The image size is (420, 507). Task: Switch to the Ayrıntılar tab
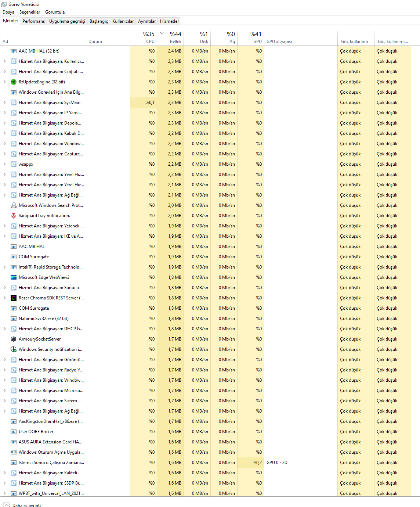click(147, 21)
